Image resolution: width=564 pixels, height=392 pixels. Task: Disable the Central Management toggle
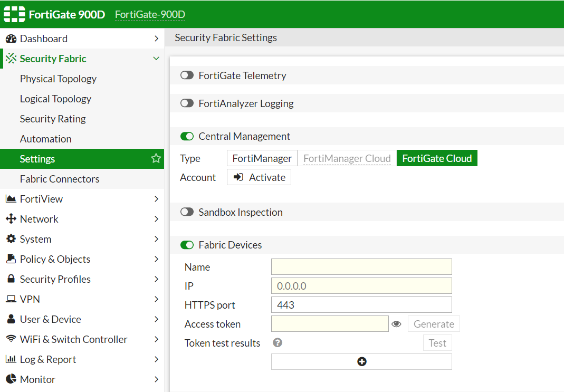tap(187, 136)
